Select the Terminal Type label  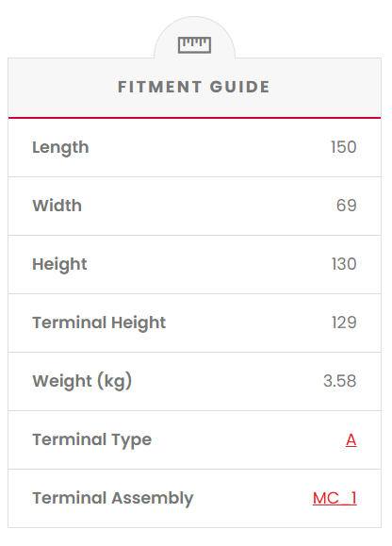[92, 440]
